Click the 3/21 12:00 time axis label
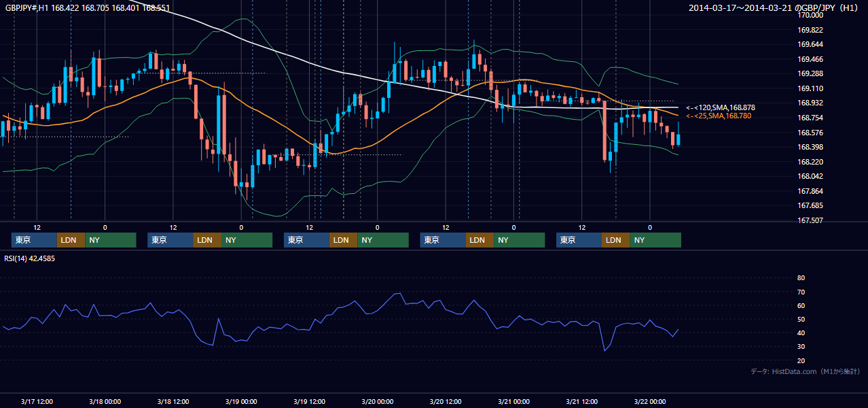Screen dimensions: 868x408 [x=581, y=401]
